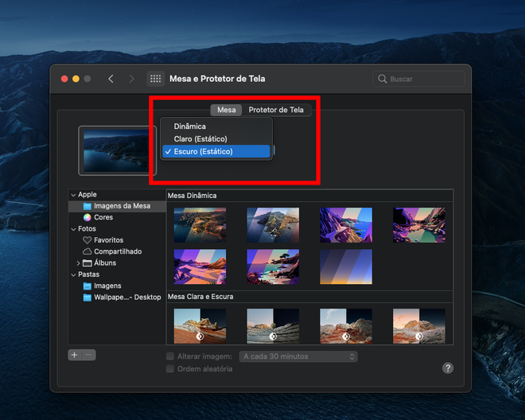Select second dynamic wallpaper, Catalina island
Viewport: 525px width, 420px height.
tap(273, 225)
